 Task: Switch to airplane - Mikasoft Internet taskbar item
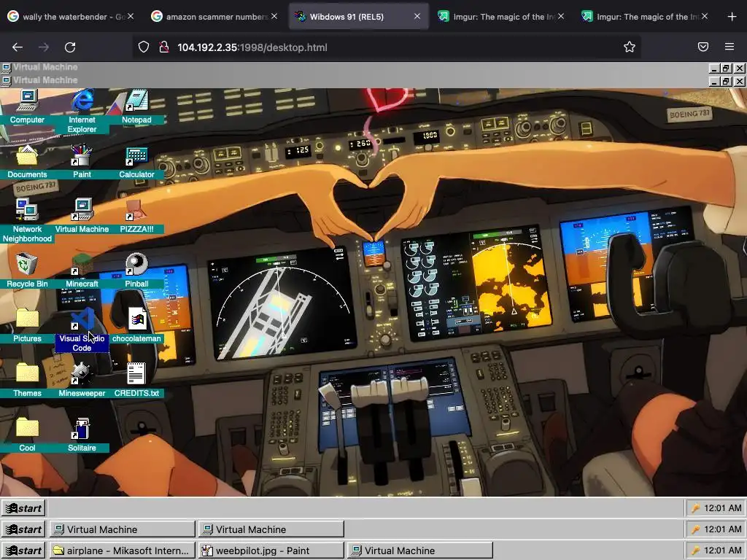pos(122,551)
